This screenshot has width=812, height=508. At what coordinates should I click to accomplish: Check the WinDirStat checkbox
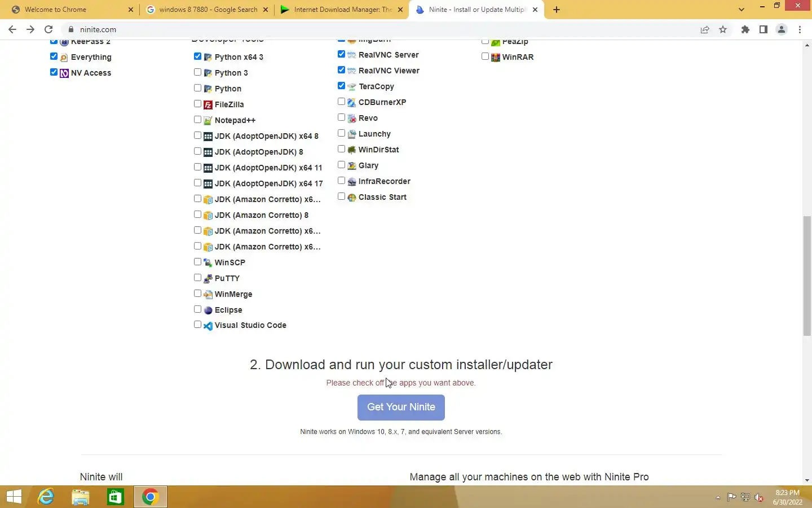tap(341, 149)
